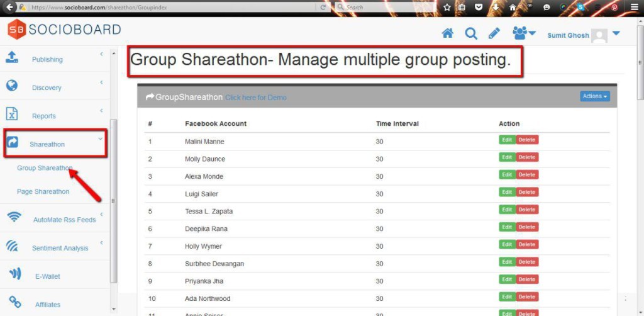Edit Malini Manne's row
The image size is (644, 316).
coord(508,140)
